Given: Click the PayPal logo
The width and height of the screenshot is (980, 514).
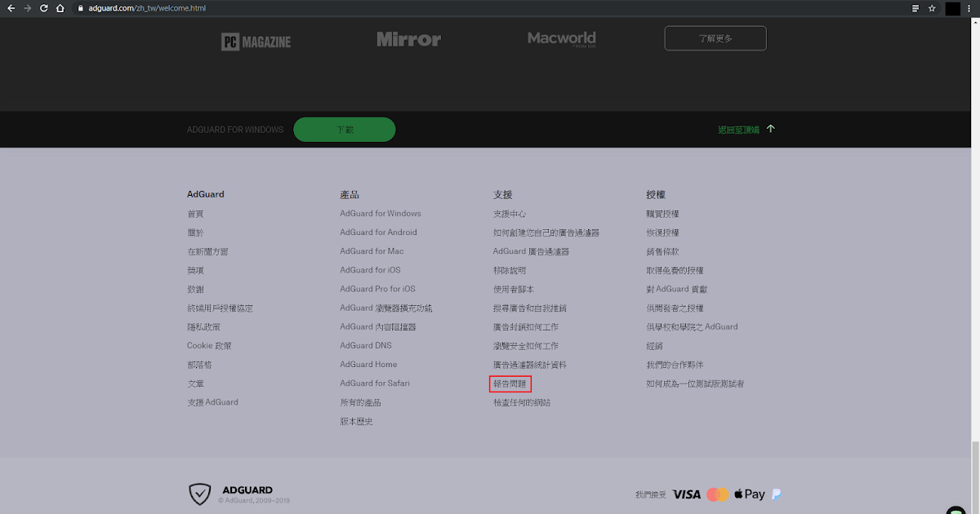Looking at the screenshot, I should [776, 494].
